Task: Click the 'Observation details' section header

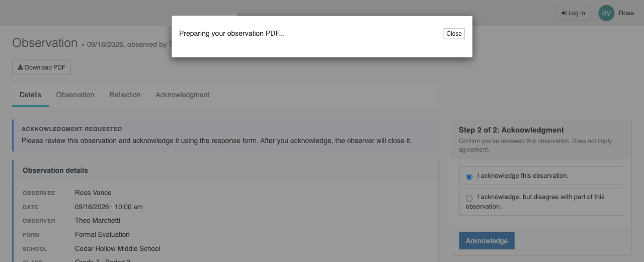Action: [55, 170]
